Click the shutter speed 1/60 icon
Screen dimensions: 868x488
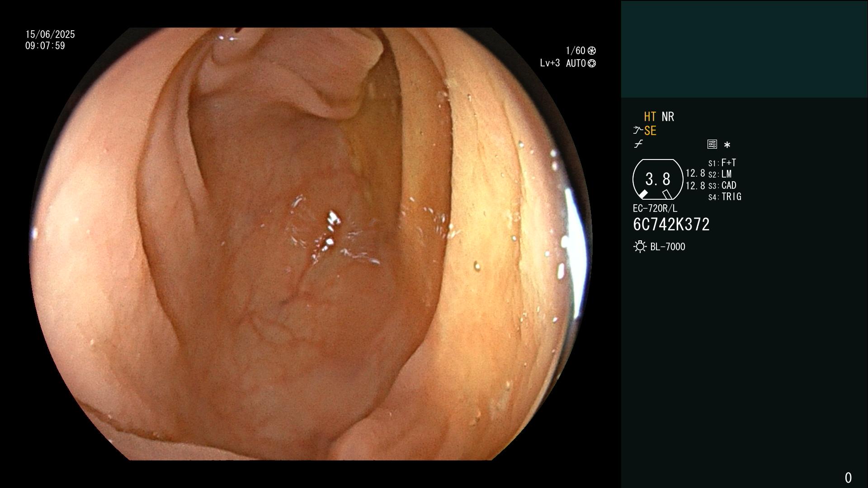tap(592, 51)
